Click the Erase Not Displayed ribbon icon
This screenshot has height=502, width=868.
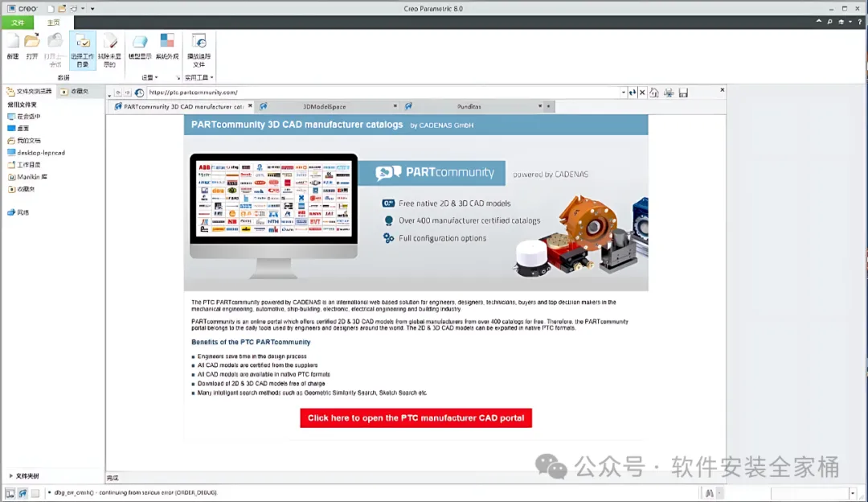[109, 50]
